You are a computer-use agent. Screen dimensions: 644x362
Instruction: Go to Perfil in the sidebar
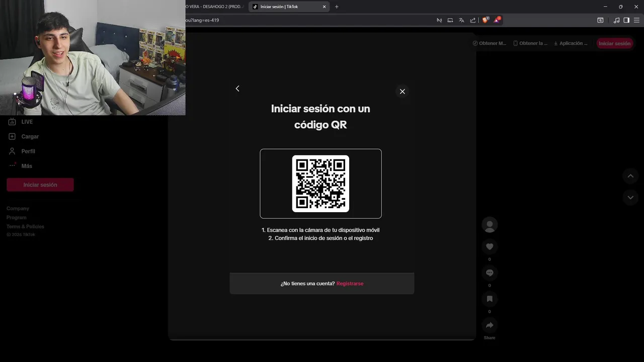click(x=22, y=151)
